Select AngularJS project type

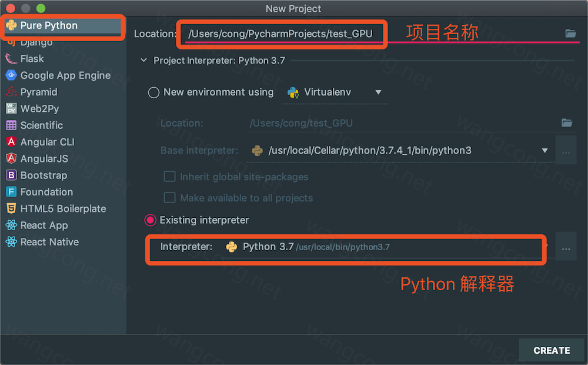(x=63, y=158)
